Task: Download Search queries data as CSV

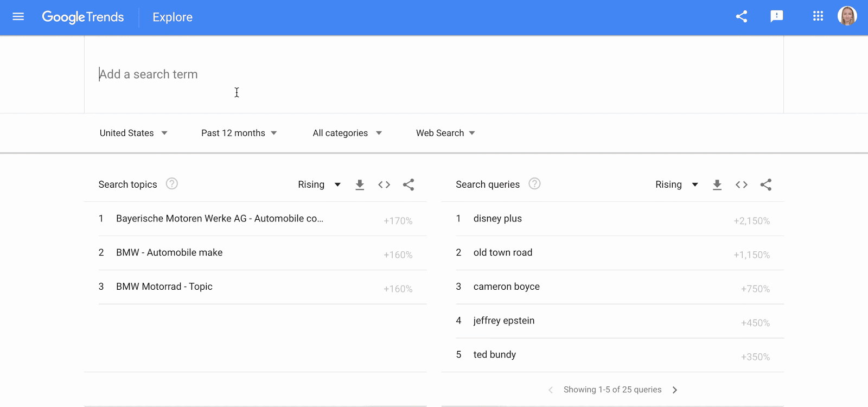Action: [717, 185]
